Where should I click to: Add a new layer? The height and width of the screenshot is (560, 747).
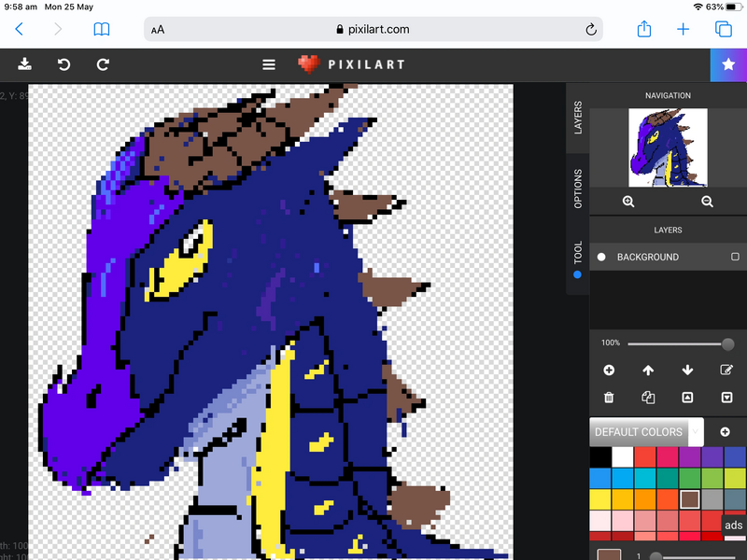pos(609,371)
